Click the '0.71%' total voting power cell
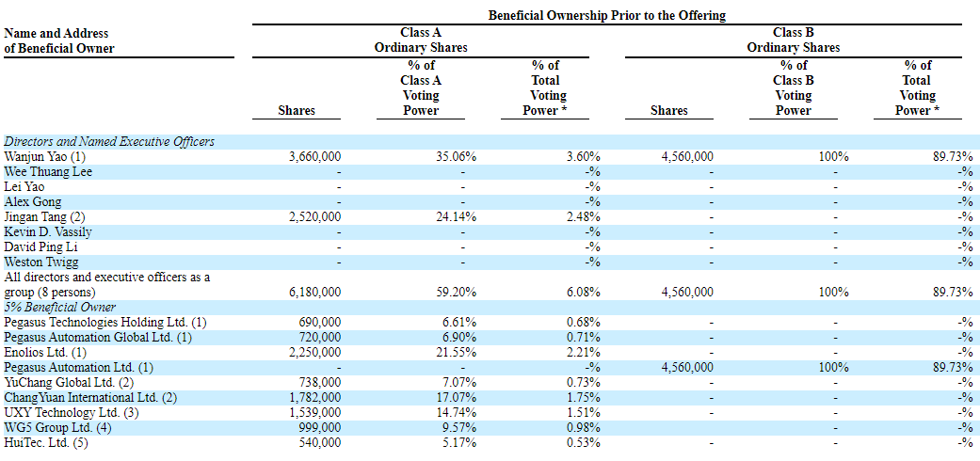 [583, 338]
